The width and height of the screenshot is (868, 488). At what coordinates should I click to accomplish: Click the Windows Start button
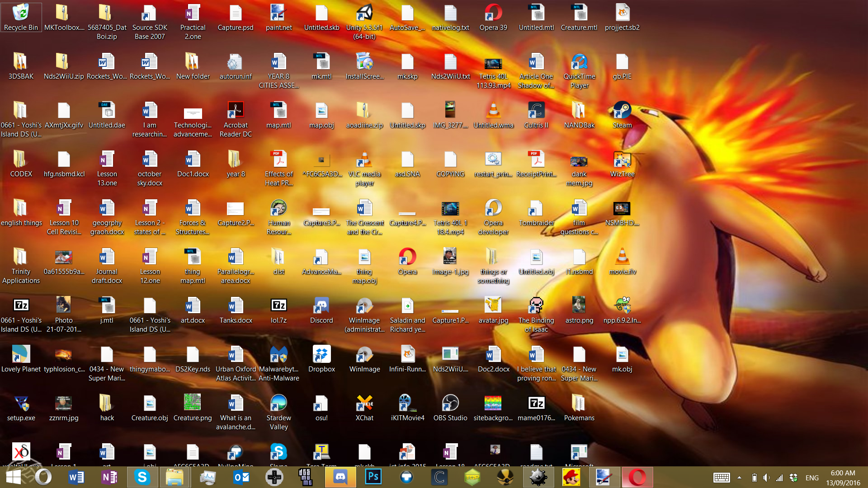point(14,477)
